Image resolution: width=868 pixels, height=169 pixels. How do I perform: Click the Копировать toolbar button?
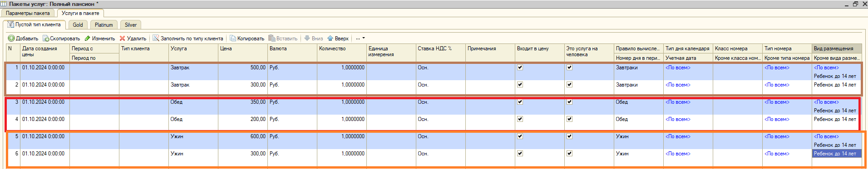click(x=247, y=39)
